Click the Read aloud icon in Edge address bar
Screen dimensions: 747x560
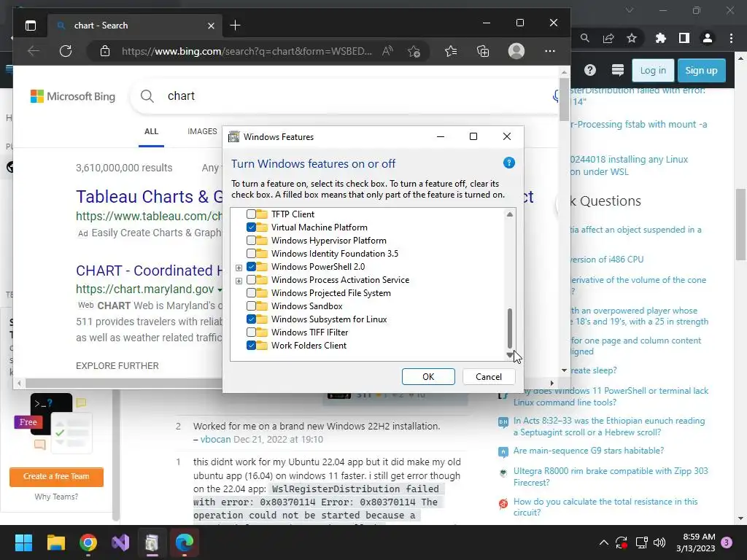(x=388, y=51)
